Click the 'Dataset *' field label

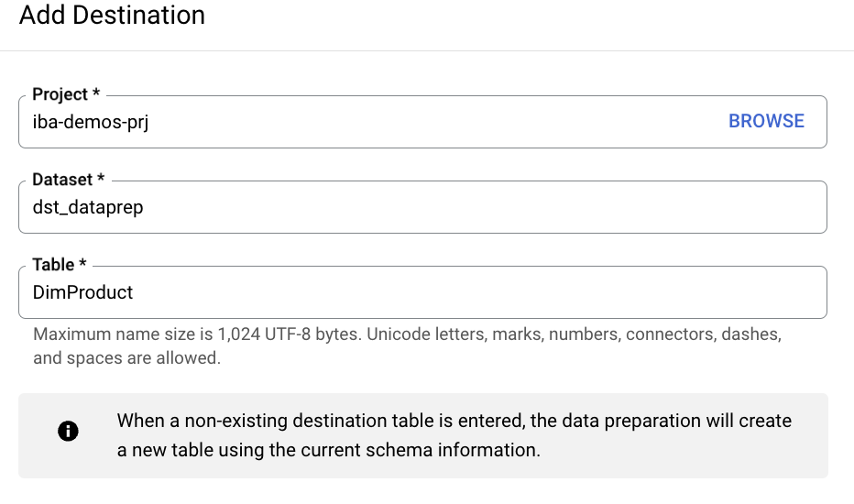click(63, 180)
